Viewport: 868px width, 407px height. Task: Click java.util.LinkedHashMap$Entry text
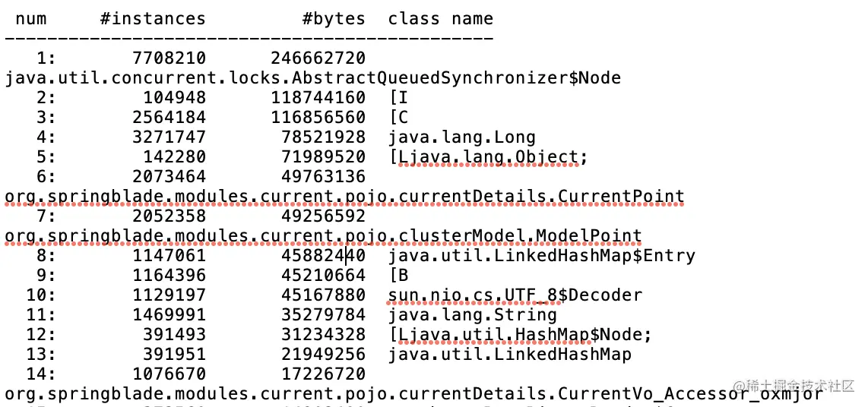coord(541,256)
